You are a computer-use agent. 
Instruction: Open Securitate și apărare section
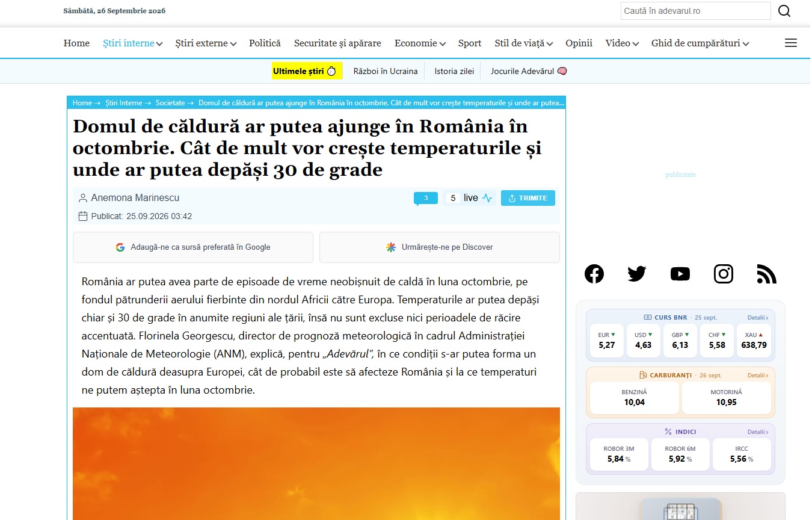click(x=337, y=43)
